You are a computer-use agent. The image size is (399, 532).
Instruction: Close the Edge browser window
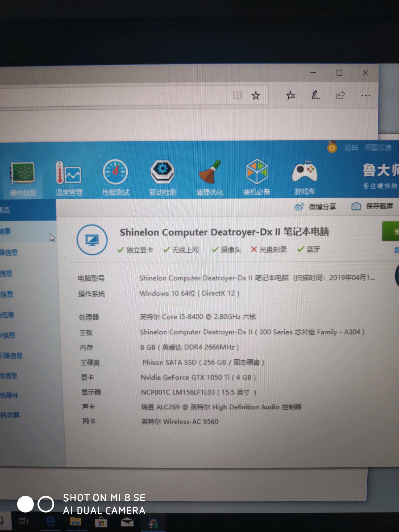tap(365, 73)
